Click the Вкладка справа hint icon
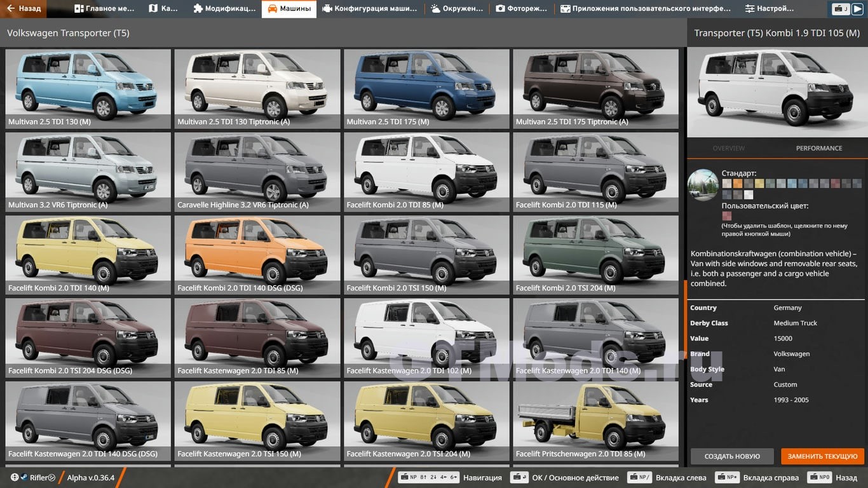This screenshot has height=488, width=868. click(x=727, y=477)
